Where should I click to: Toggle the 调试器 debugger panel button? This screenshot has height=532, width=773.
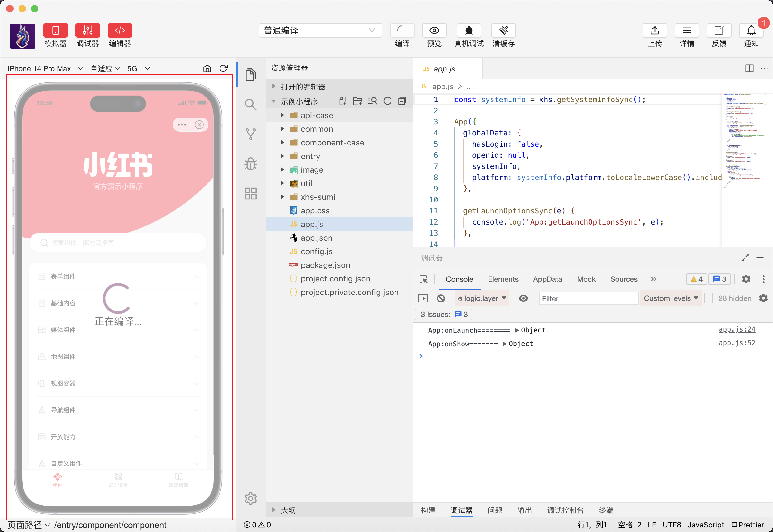pos(88,30)
